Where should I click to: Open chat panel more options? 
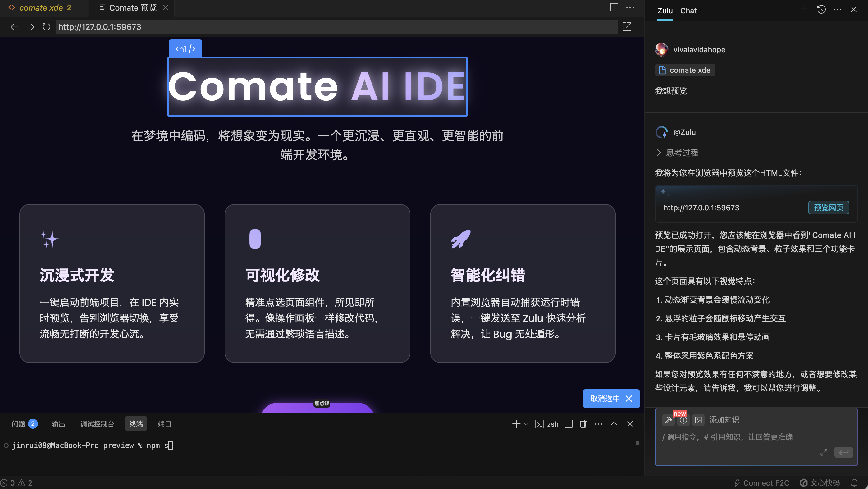coord(838,9)
